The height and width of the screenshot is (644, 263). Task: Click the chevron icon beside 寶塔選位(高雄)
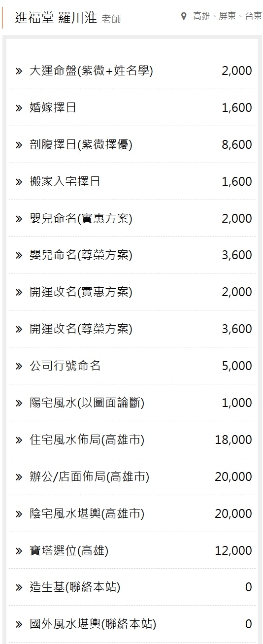pos(19,550)
